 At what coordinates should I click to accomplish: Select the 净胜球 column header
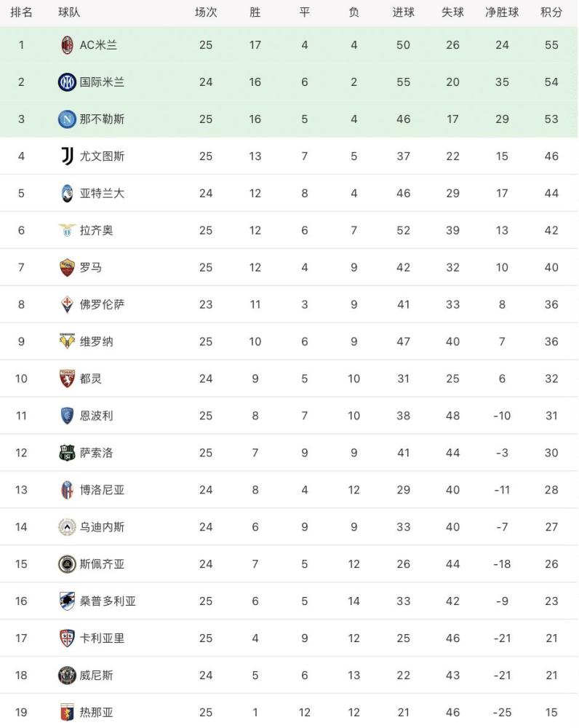502,12
